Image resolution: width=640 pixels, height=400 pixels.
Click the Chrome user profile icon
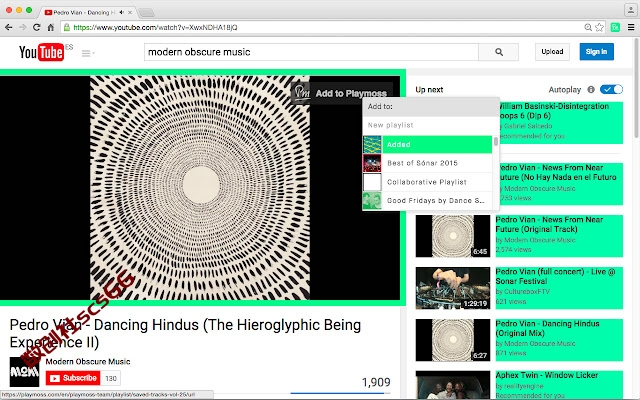pos(631,10)
